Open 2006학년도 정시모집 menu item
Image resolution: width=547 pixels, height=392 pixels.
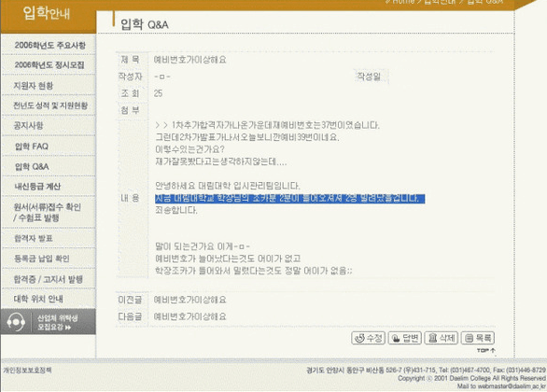(49, 65)
